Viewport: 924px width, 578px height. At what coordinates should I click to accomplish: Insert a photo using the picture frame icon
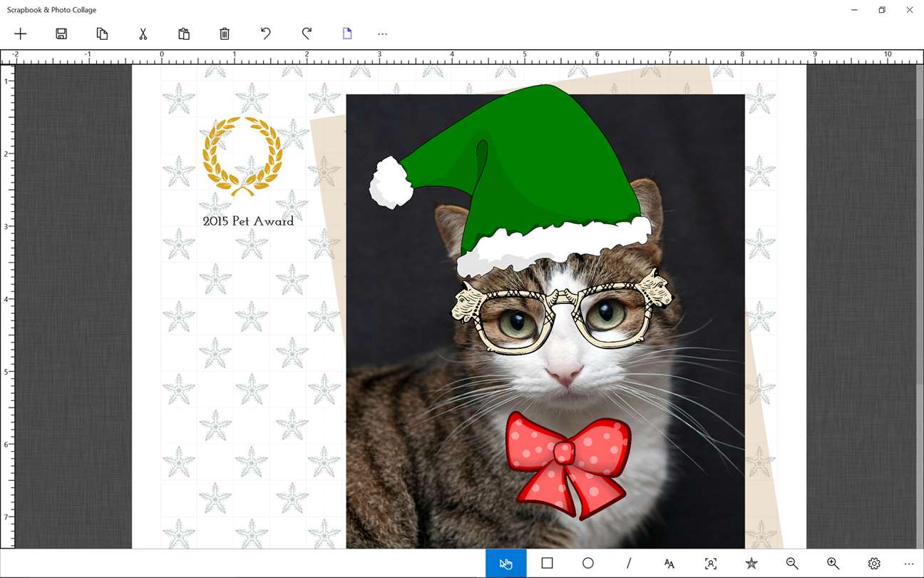point(711,563)
